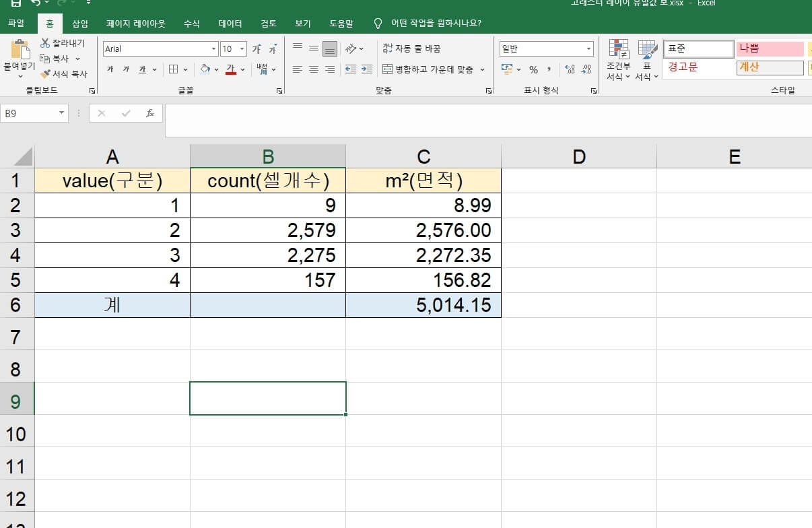Open Conditional Formatting (조건부 서식)
This screenshot has width=812, height=528.
tap(618, 59)
